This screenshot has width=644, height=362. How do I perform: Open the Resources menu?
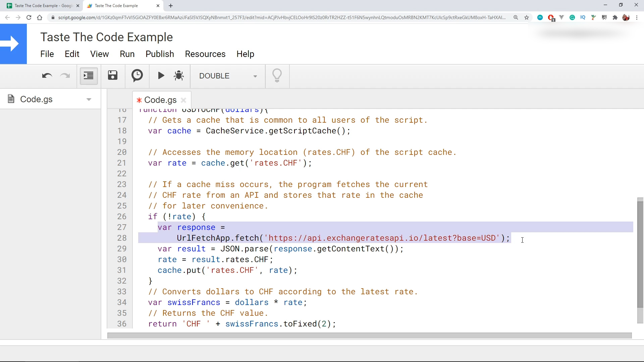[205, 54]
